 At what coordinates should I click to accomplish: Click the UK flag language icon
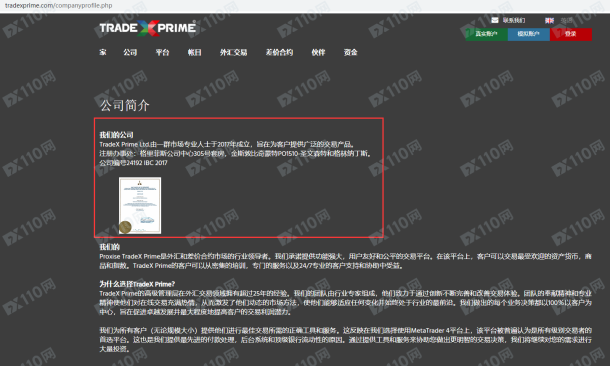click(x=549, y=21)
